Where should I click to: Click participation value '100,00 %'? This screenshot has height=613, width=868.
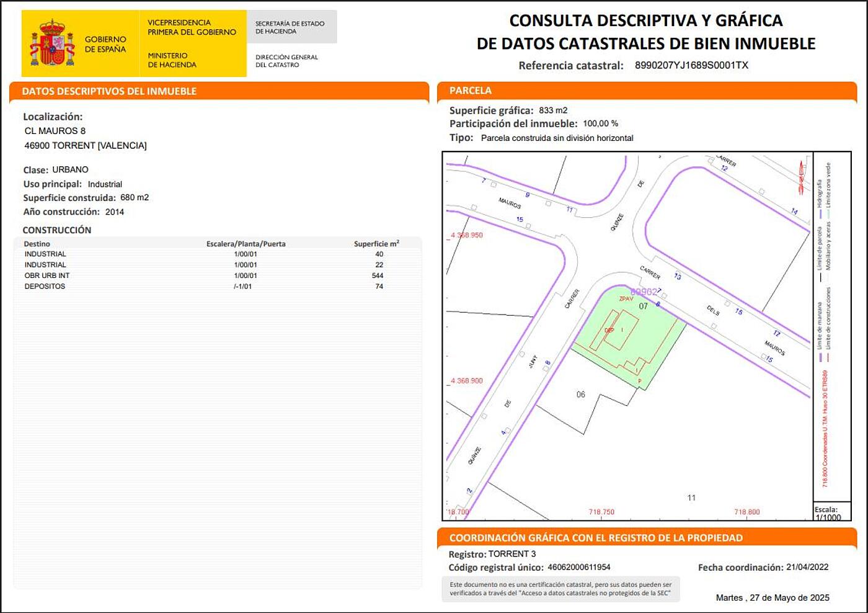[x=600, y=123]
